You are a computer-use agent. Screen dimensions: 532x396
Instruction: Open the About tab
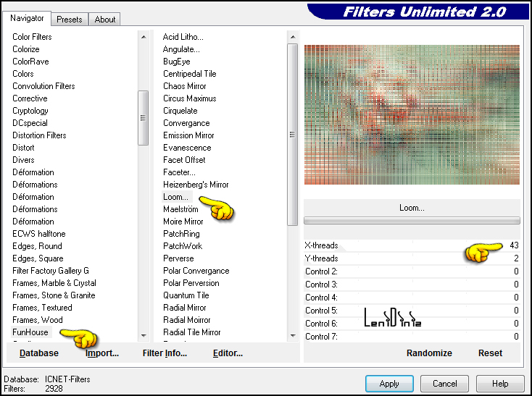tap(105, 20)
